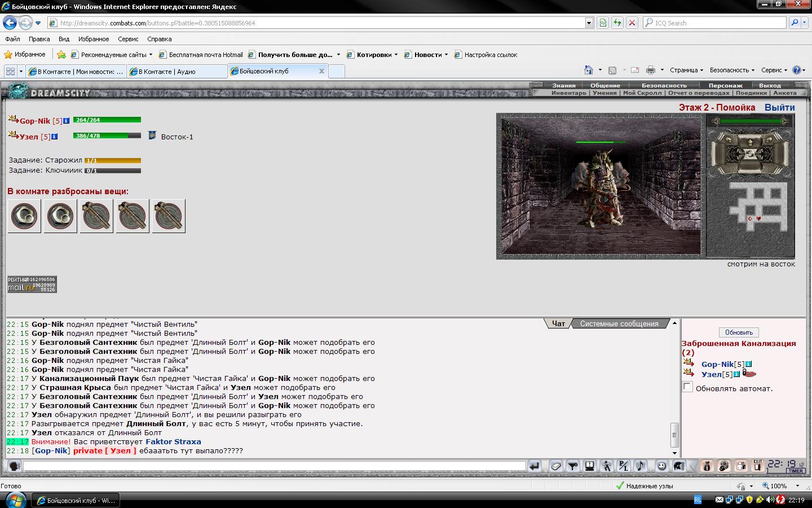
Task: Click the Поединки link
Action: tap(751, 93)
